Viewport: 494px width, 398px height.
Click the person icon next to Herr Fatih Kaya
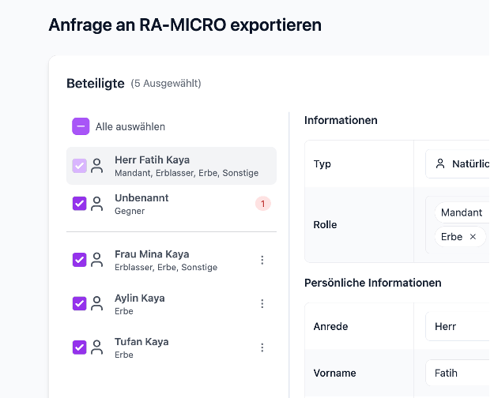pyautogui.click(x=97, y=166)
